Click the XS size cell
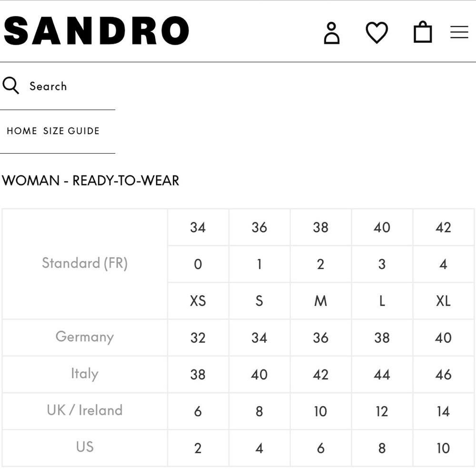The image size is (476, 476). [198, 301]
